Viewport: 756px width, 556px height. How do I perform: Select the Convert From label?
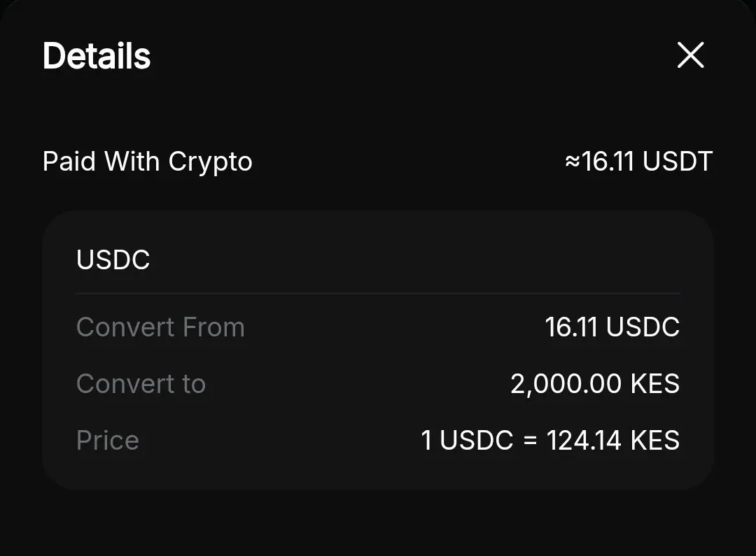pos(160,327)
